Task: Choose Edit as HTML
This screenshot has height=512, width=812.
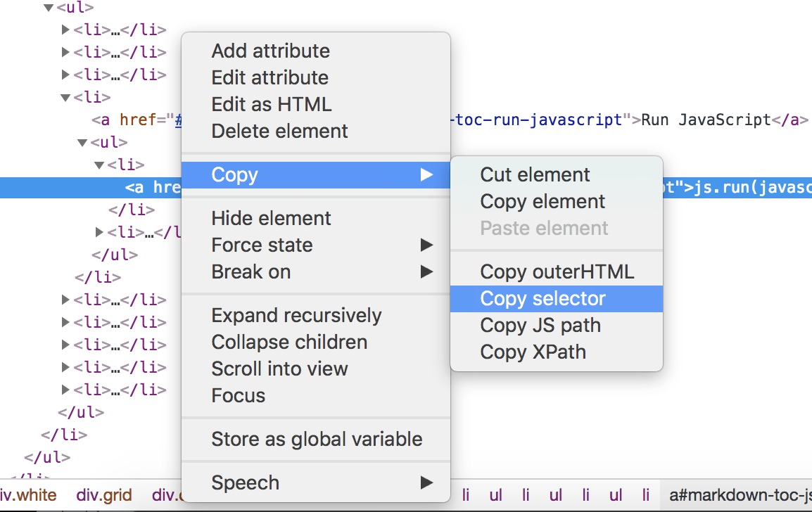Action: coord(271,105)
